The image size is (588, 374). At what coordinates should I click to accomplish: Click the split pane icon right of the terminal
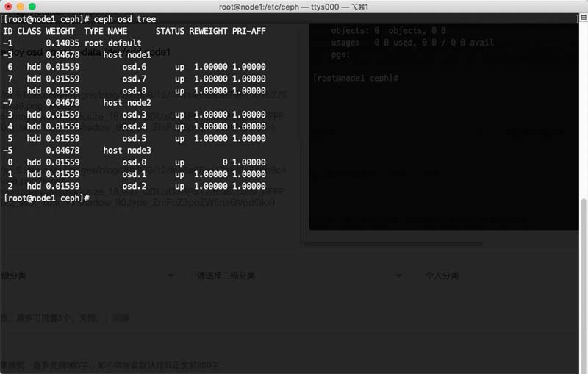pos(584,17)
